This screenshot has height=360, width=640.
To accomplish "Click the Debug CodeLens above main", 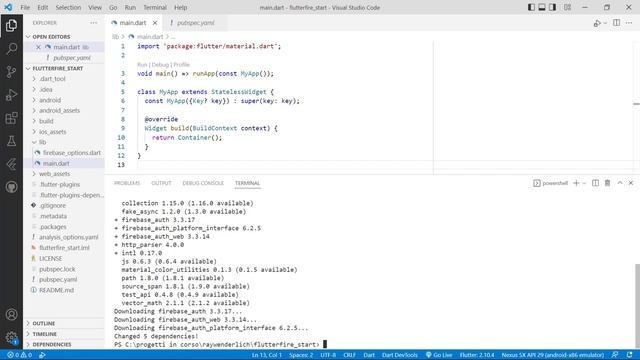I will (160, 64).
